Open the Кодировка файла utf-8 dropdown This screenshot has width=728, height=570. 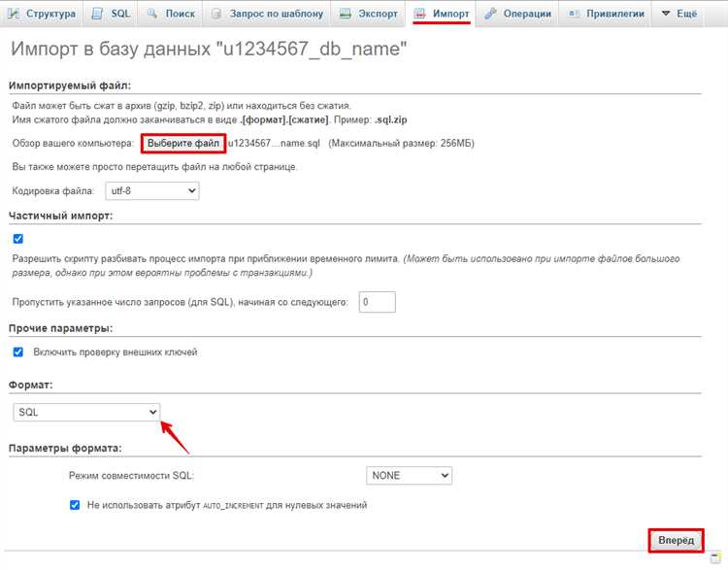(150, 191)
